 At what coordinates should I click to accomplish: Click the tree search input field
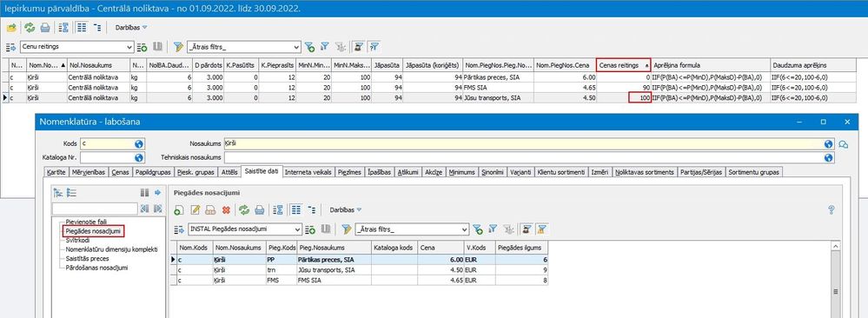point(94,209)
